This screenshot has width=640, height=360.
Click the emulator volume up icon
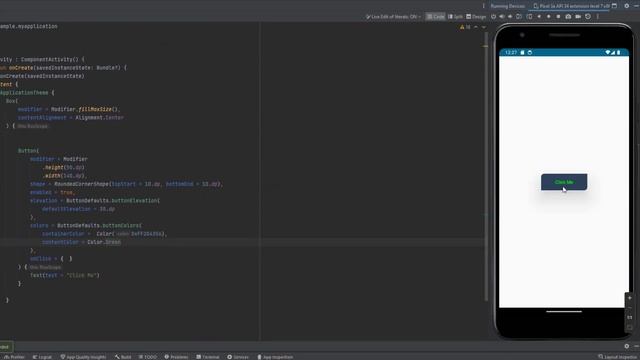[502, 17]
